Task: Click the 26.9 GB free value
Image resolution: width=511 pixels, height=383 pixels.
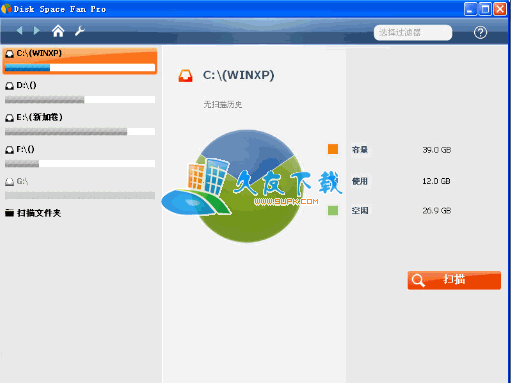Action: tap(437, 211)
